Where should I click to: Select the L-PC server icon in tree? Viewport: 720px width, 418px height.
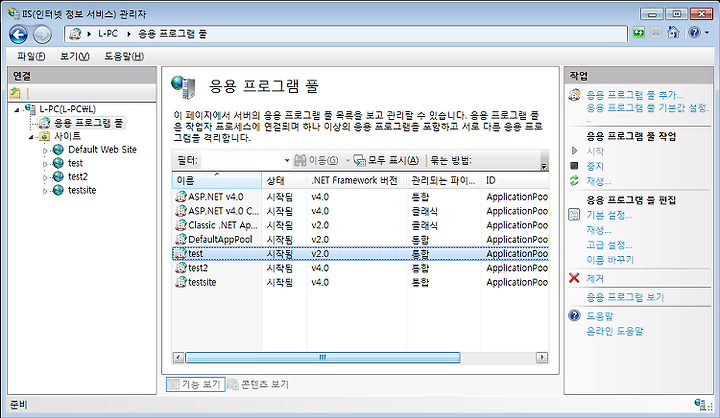(x=30, y=109)
